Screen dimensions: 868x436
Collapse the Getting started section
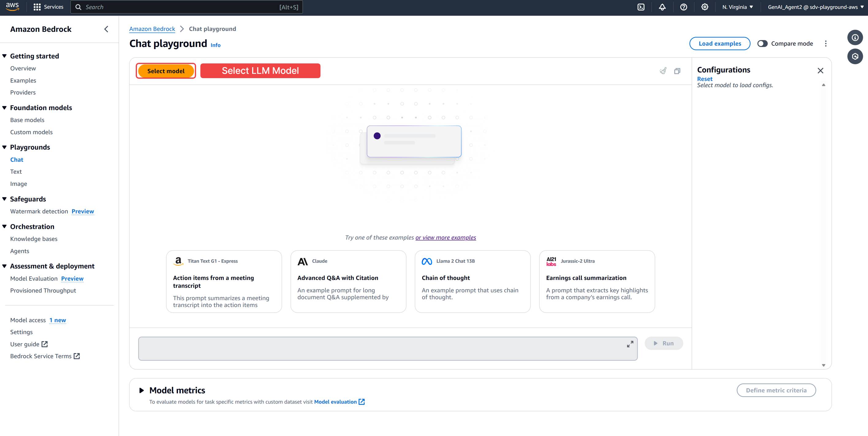click(4, 56)
